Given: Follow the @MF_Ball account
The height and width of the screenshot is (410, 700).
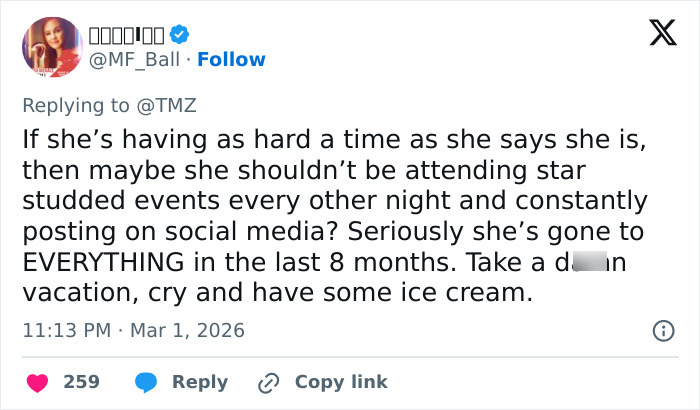Looking at the screenshot, I should point(230,59).
